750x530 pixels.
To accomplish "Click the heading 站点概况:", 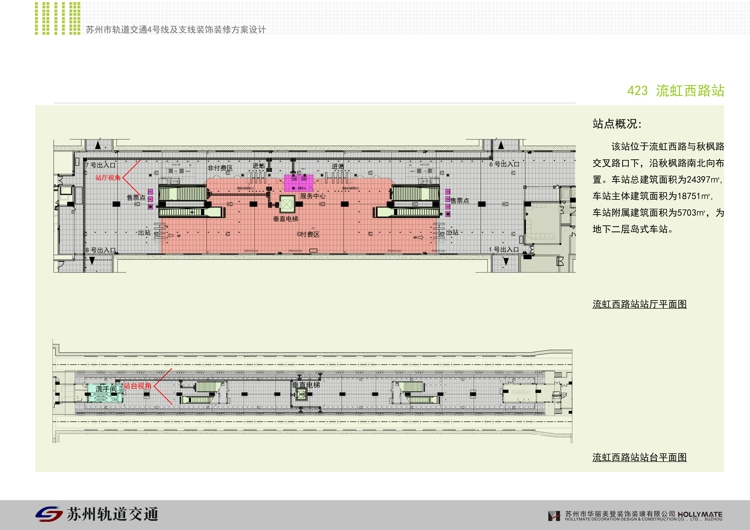I will 617,124.
